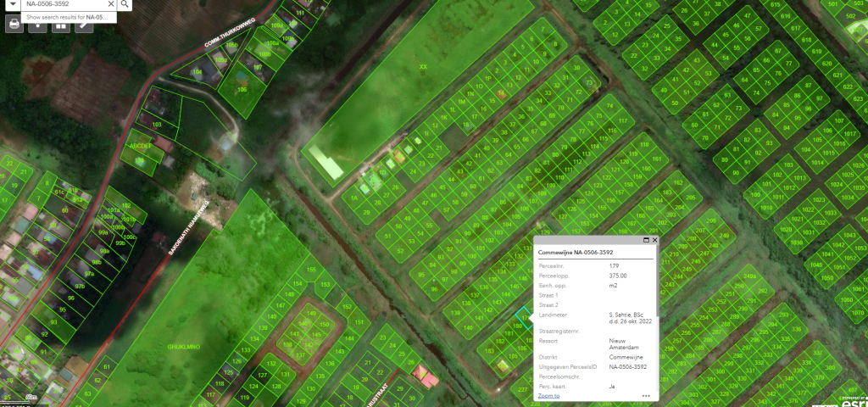Viewport: 868px width, 407px height.
Task: Maximize the parcel info popup
Action: [x=645, y=240]
